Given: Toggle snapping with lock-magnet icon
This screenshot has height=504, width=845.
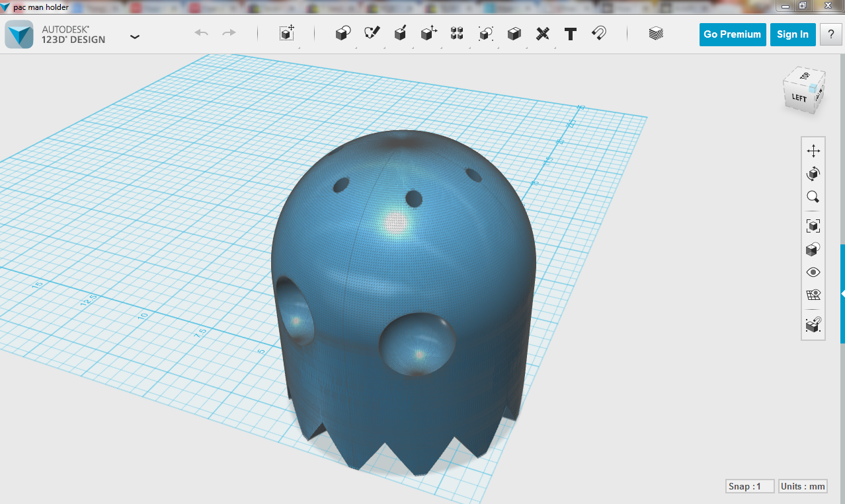Looking at the screenshot, I should click(813, 324).
